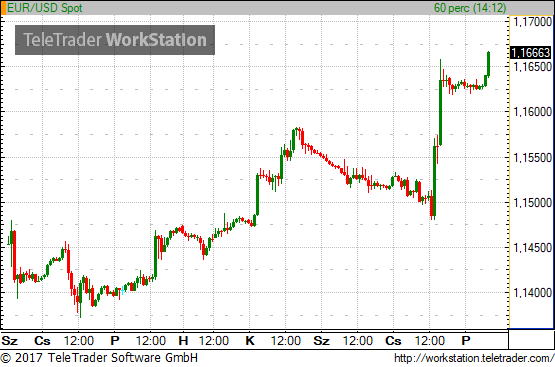Click the K day label on time axis
Image resolution: width=555 pixels, height=367 pixels.
[x=250, y=341]
